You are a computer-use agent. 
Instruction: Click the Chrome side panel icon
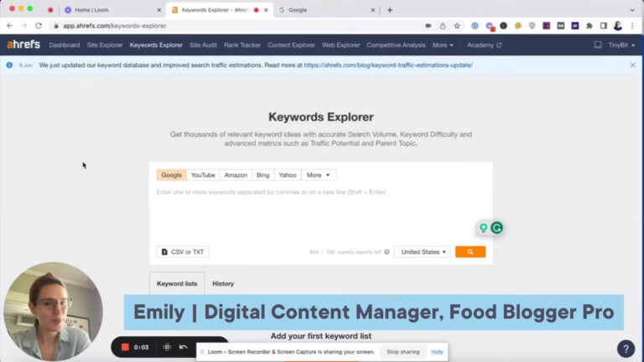pos(604,25)
